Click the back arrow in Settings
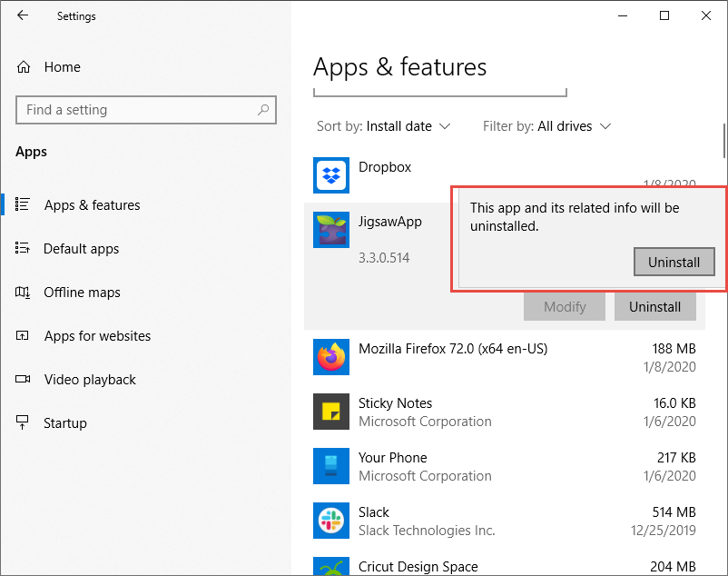This screenshot has height=576, width=728. click(x=23, y=15)
